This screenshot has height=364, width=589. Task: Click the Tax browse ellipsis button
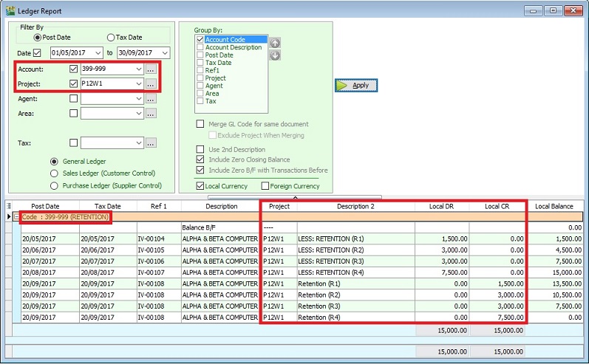(x=151, y=143)
